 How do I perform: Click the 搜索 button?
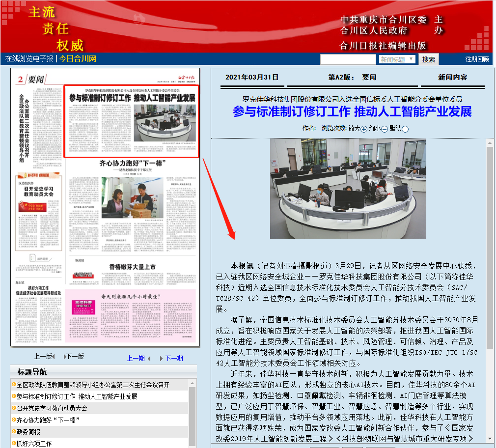429,59
